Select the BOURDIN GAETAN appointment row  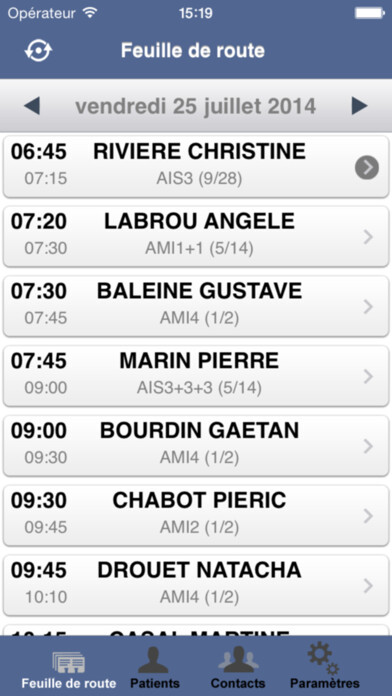pyautogui.click(x=196, y=446)
